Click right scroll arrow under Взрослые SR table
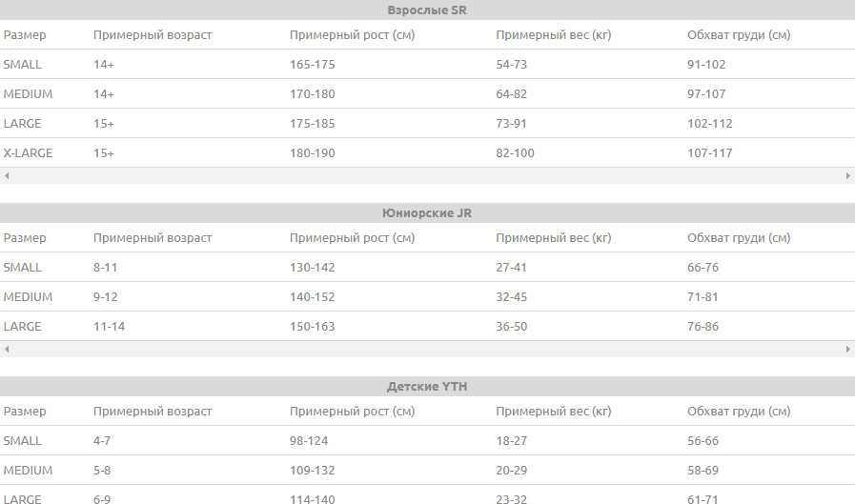 [848, 176]
